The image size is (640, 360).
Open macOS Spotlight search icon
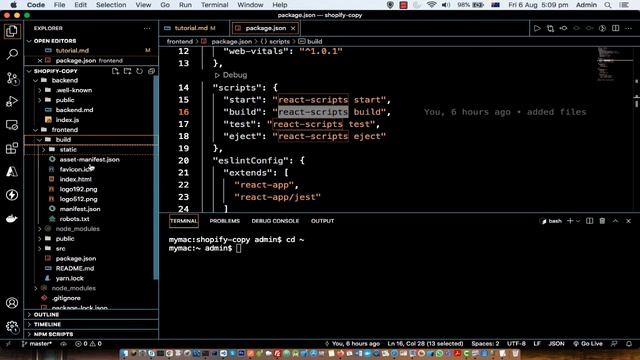point(608,5)
